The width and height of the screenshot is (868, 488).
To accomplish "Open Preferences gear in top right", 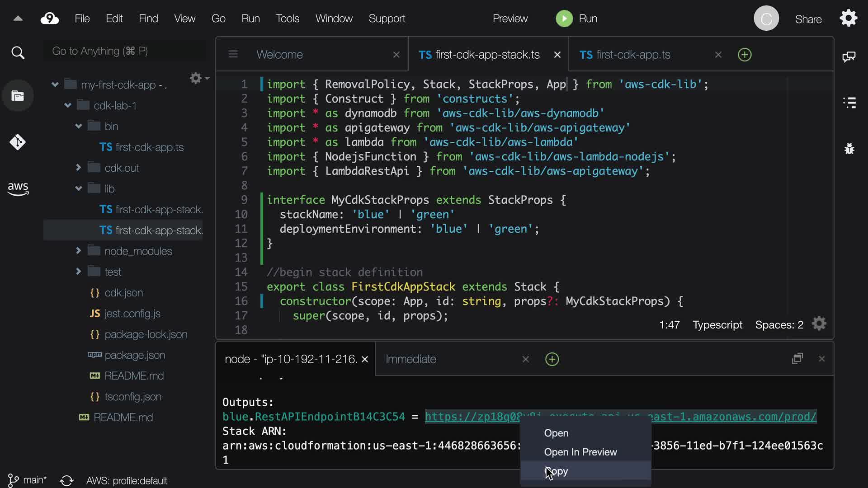I will [848, 19].
